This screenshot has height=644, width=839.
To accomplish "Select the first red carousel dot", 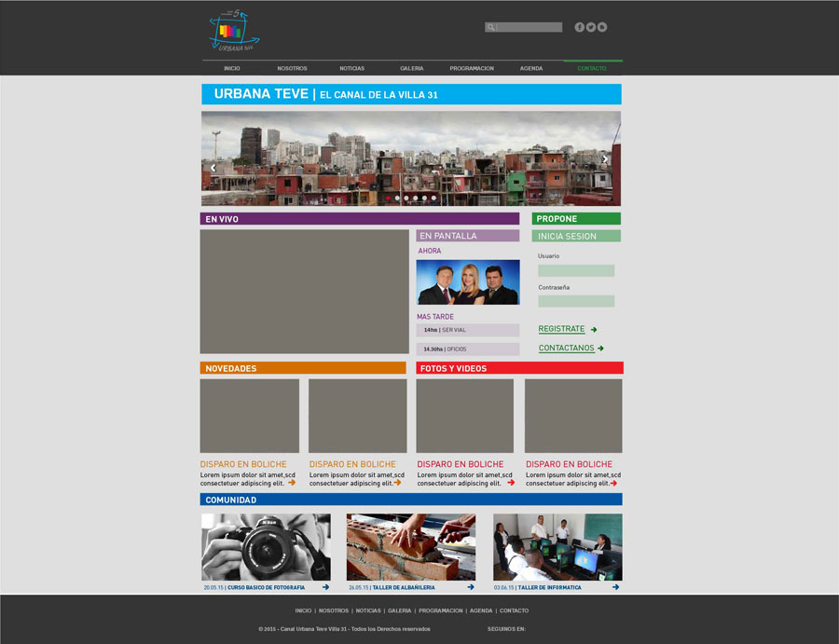I will pos(388,198).
